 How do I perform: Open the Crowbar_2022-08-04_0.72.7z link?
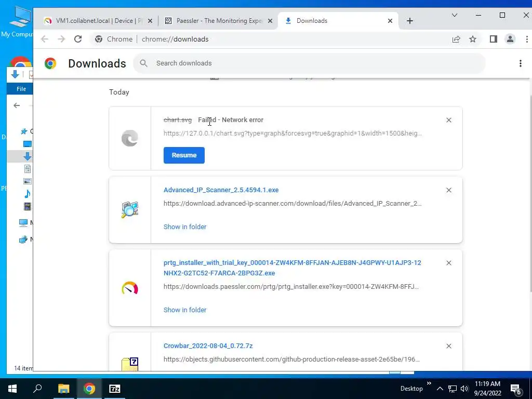click(208, 345)
